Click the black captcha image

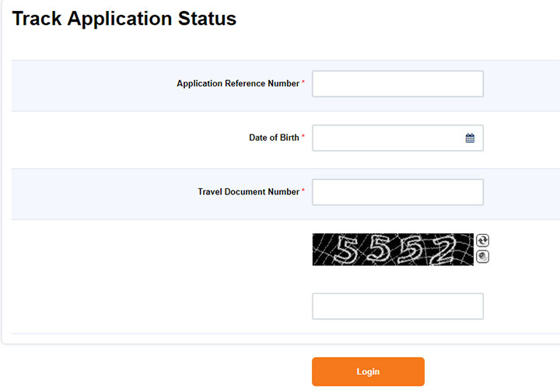[x=393, y=250]
